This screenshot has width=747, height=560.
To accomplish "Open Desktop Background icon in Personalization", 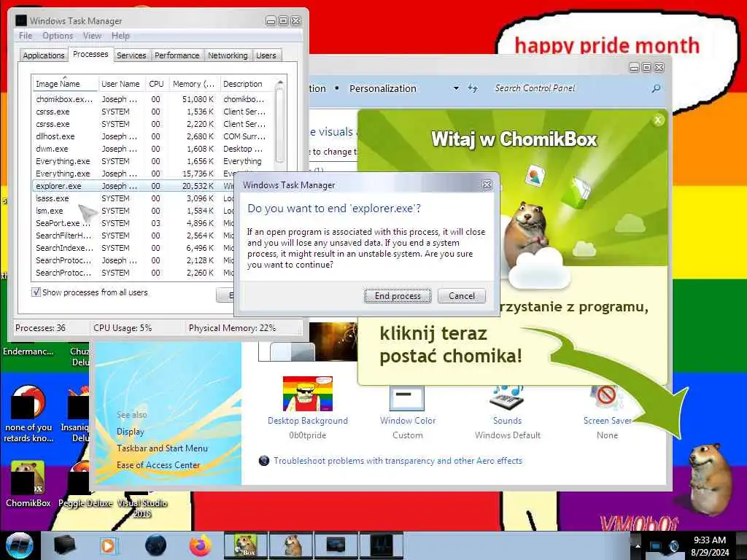I will 308,394.
